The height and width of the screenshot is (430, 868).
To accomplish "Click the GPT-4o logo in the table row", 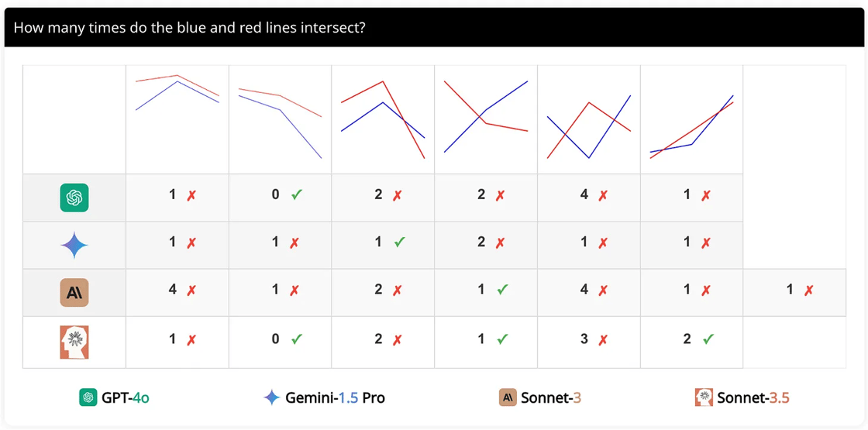I will click(x=74, y=198).
